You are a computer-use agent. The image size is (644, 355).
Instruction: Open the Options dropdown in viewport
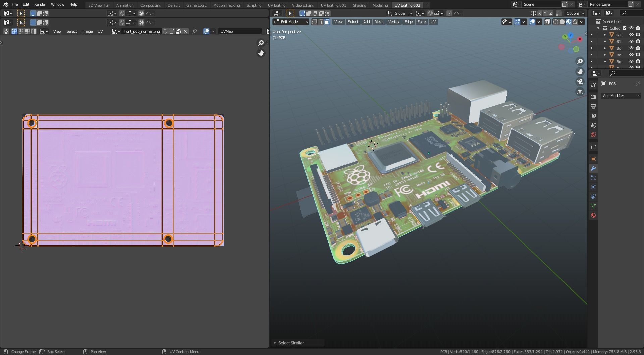coord(575,13)
